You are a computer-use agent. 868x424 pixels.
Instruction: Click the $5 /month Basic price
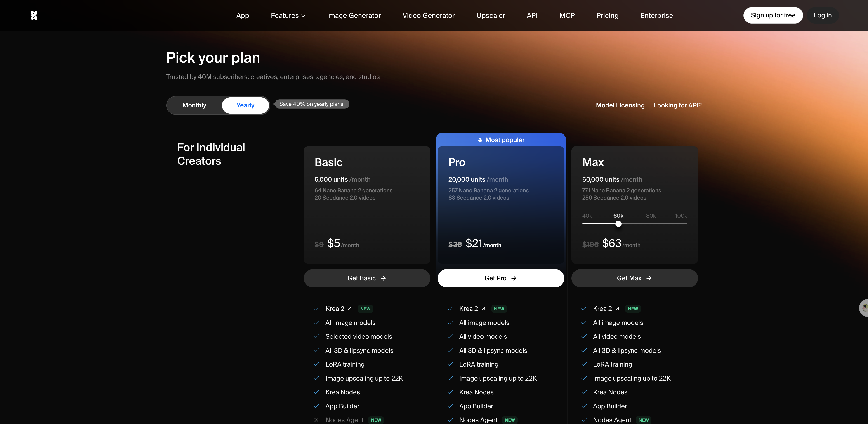[x=343, y=243]
